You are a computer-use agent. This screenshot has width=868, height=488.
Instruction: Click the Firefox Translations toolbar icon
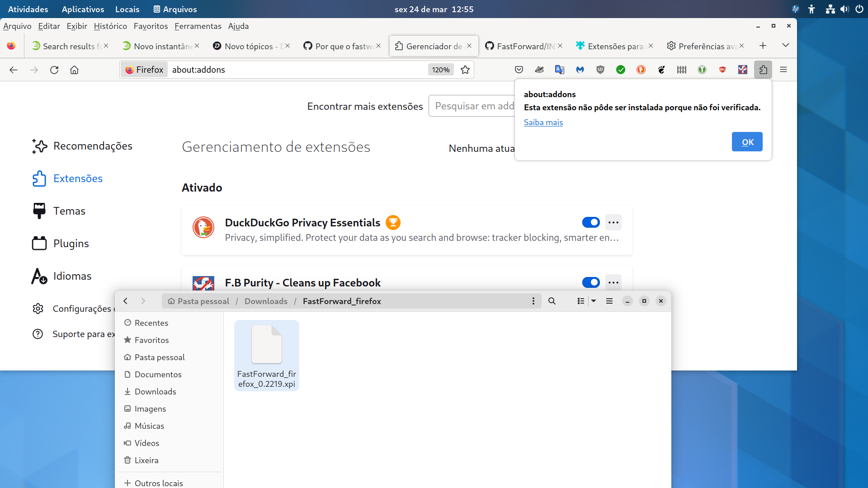click(560, 70)
